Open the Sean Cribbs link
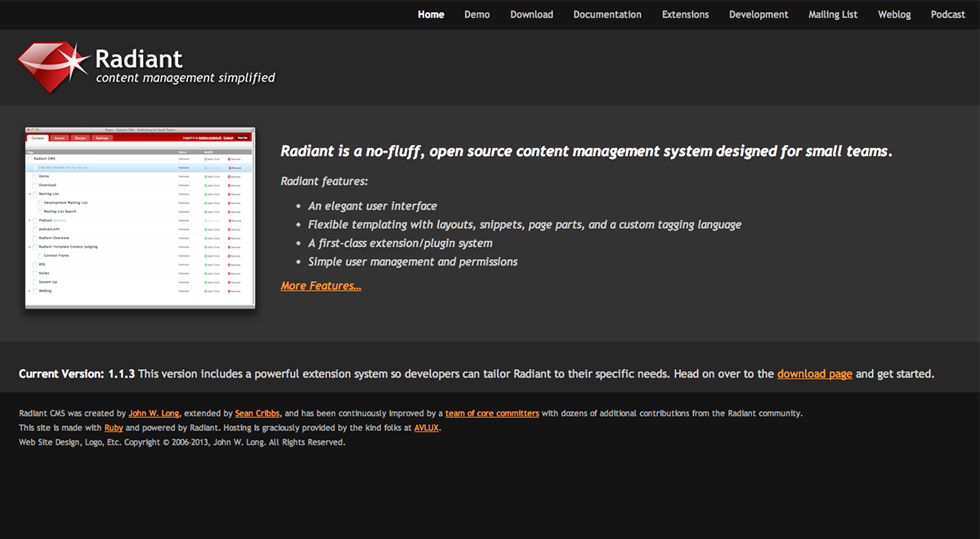This screenshot has width=980, height=539. (x=257, y=413)
